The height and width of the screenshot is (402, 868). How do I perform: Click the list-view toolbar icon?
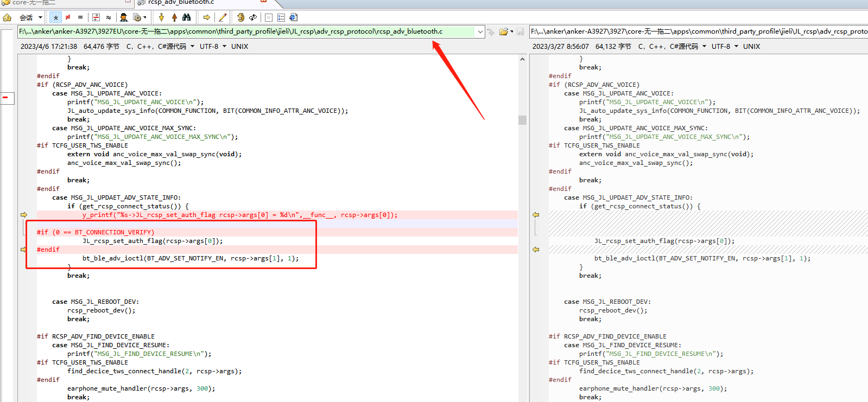click(x=281, y=17)
